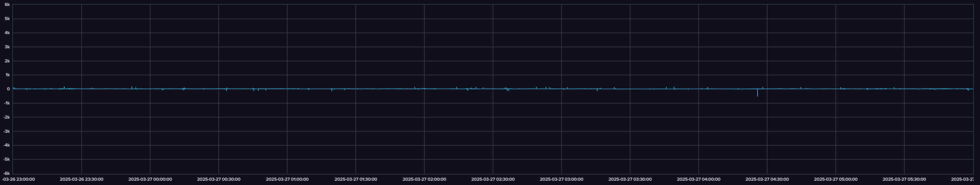Viewport: 980px width, 185px height.
Task: Select the 3k y-axis tick label
Action: (x=7, y=47)
